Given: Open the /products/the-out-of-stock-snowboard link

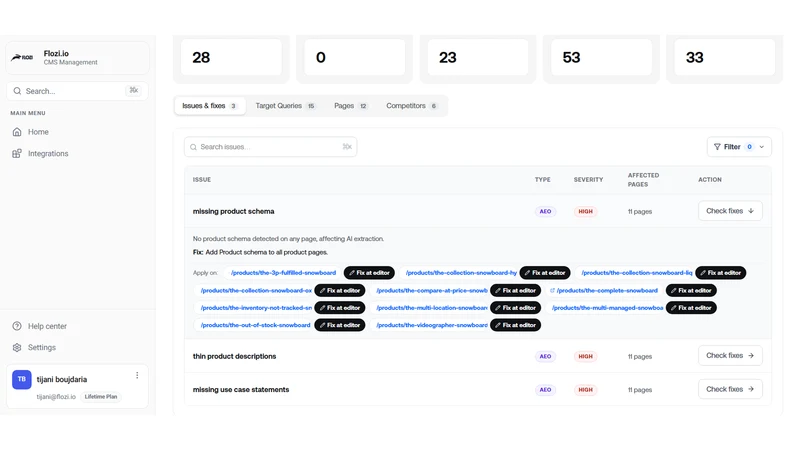Looking at the screenshot, I should (255, 326).
